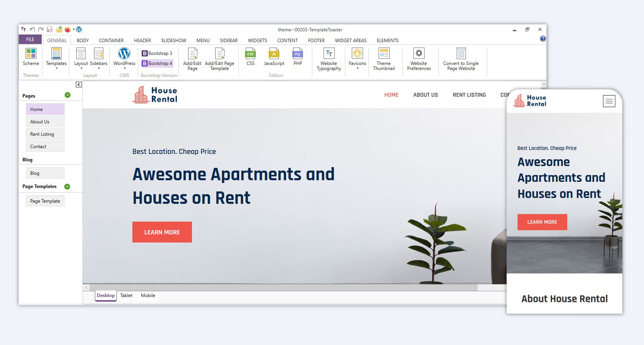Select the WordPress CMS icon
Viewport: 644px width, 345px height.
click(124, 53)
